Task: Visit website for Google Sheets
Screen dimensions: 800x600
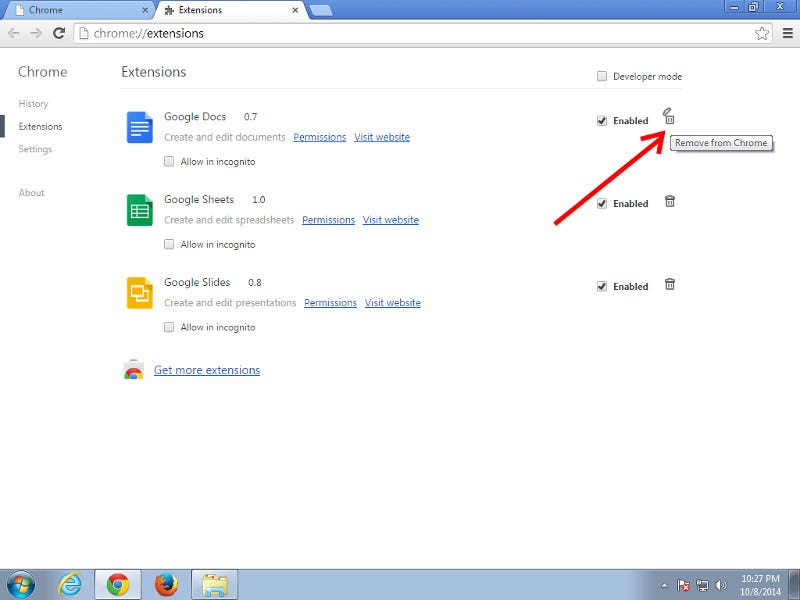Action: [x=391, y=220]
